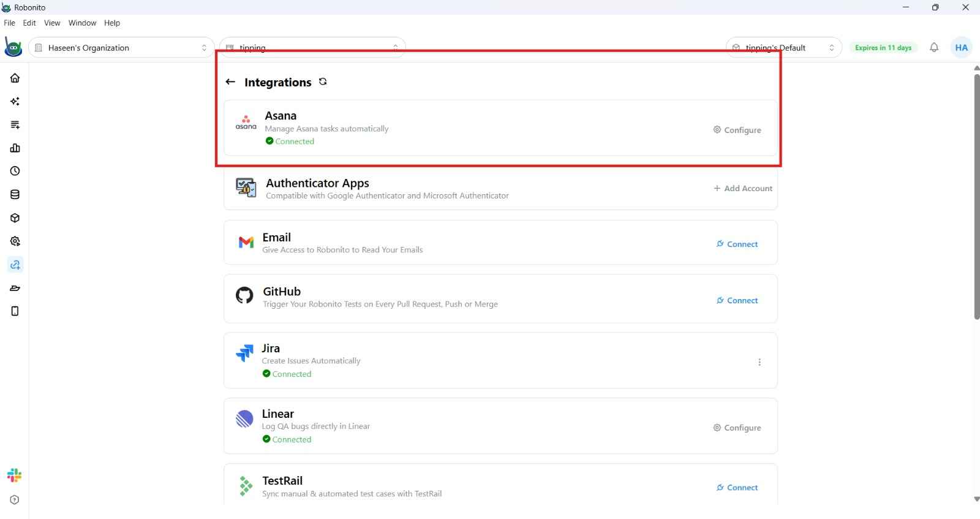Click 'Give Access to Robonito to Read Your Emails'
The image size is (980, 519).
342,249
